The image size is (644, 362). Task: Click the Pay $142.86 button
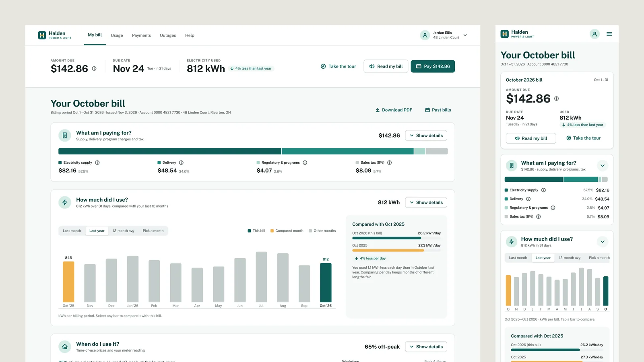click(433, 66)
